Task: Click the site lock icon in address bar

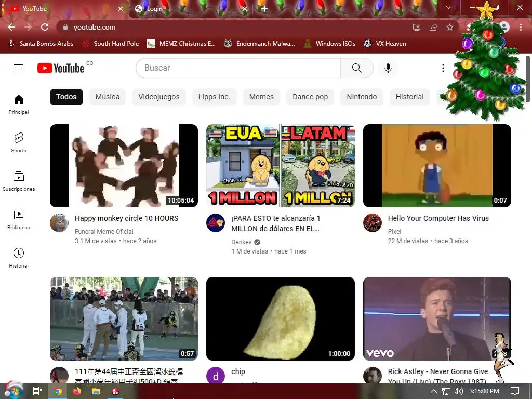Action: coord(65,27)
